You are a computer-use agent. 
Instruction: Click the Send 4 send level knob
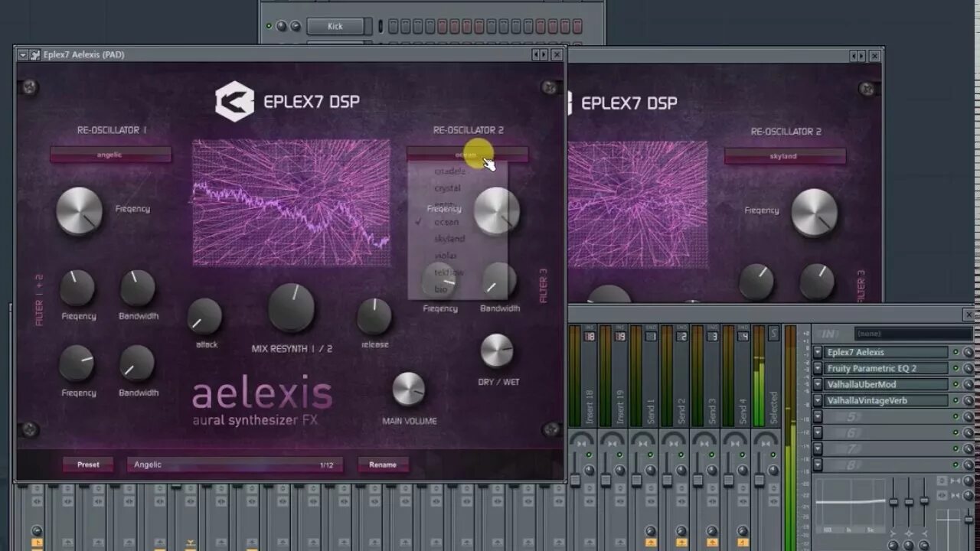click(742, 530)
